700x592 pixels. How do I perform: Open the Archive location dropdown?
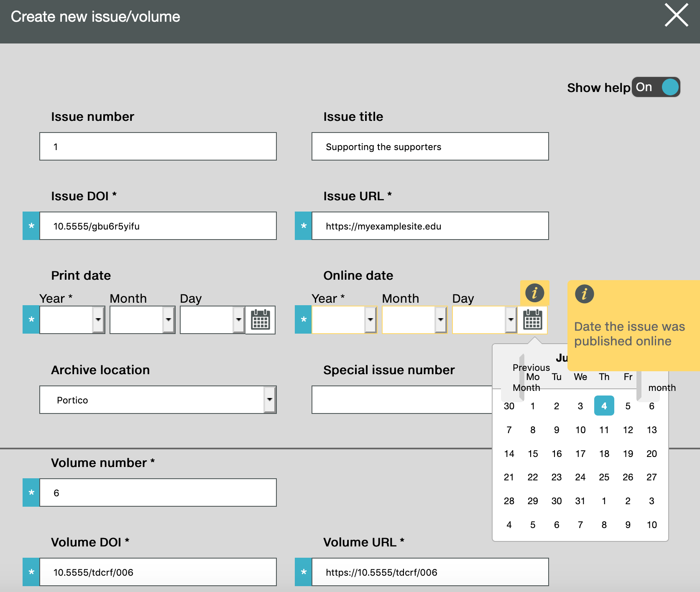coord(270,400)
